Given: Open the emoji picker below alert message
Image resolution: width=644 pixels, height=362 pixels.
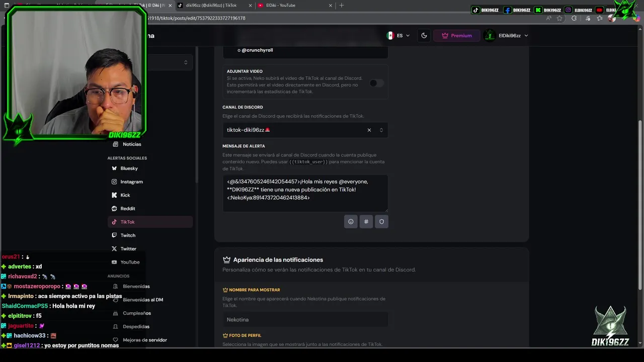Looking at the screenshot, I should pyautogui.click(x=351, y=222).
